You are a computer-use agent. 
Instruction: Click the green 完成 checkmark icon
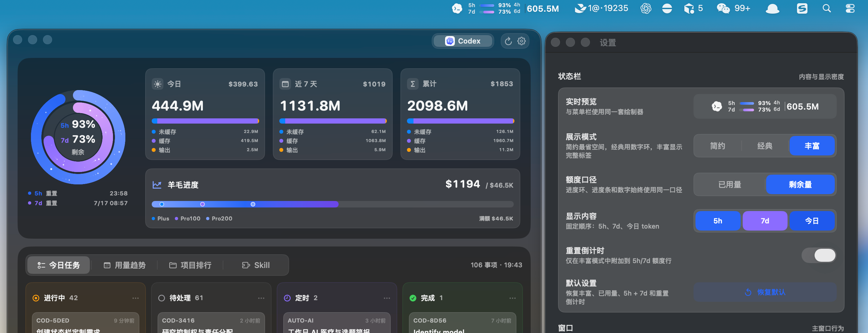[x=413, y=298]
